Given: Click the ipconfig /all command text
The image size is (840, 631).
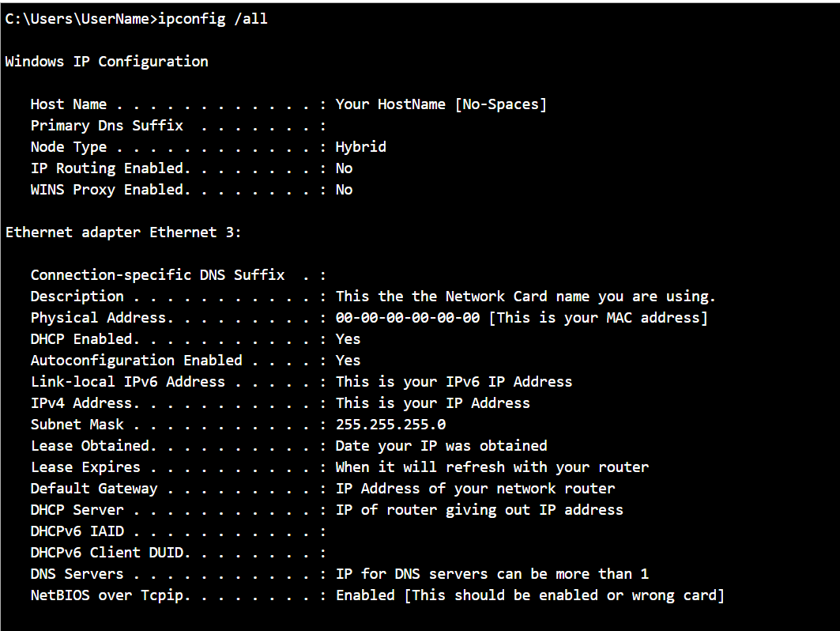Looking at the screenshot, I should click(x=213, y=19).
